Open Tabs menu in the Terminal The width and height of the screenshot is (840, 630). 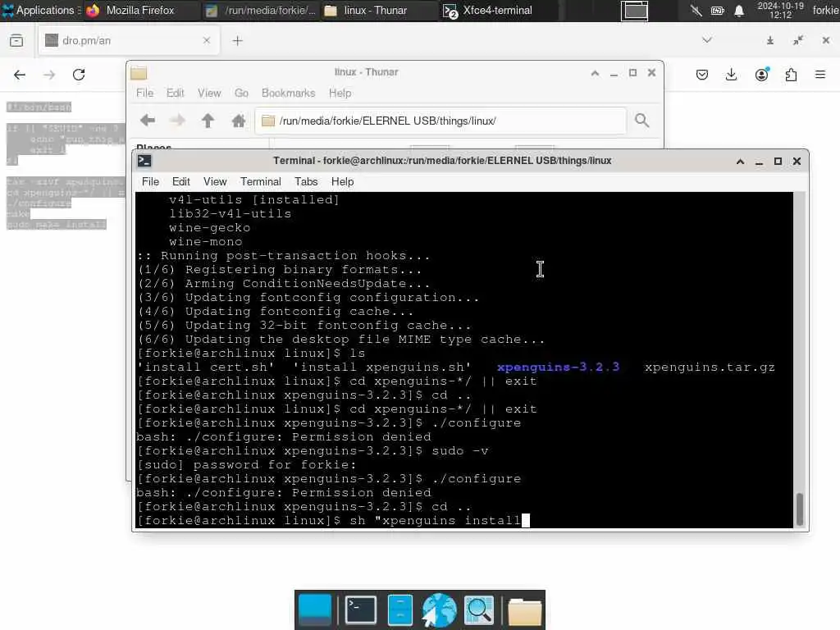pyautogui.click(x=306, y=181)
